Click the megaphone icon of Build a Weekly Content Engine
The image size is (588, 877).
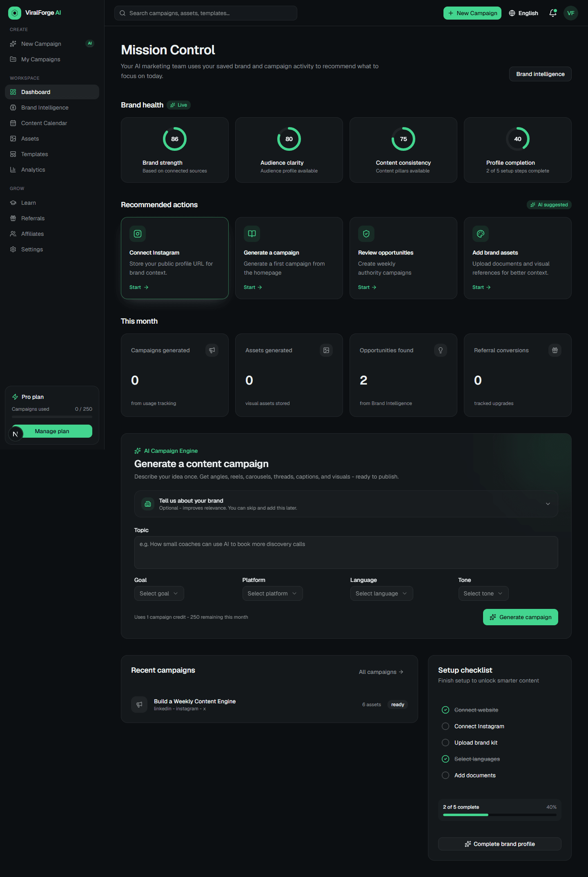pos(139,705)
